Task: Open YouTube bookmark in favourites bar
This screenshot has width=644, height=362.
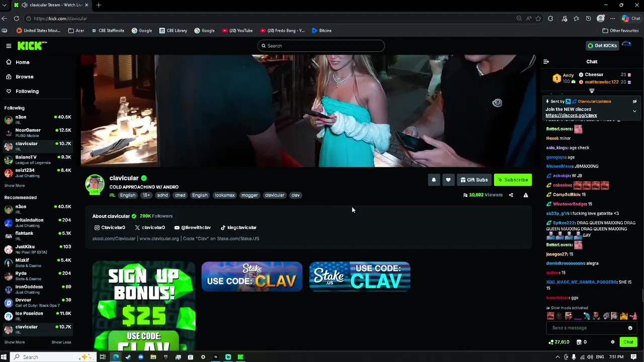Action: [x=237, y=31]
